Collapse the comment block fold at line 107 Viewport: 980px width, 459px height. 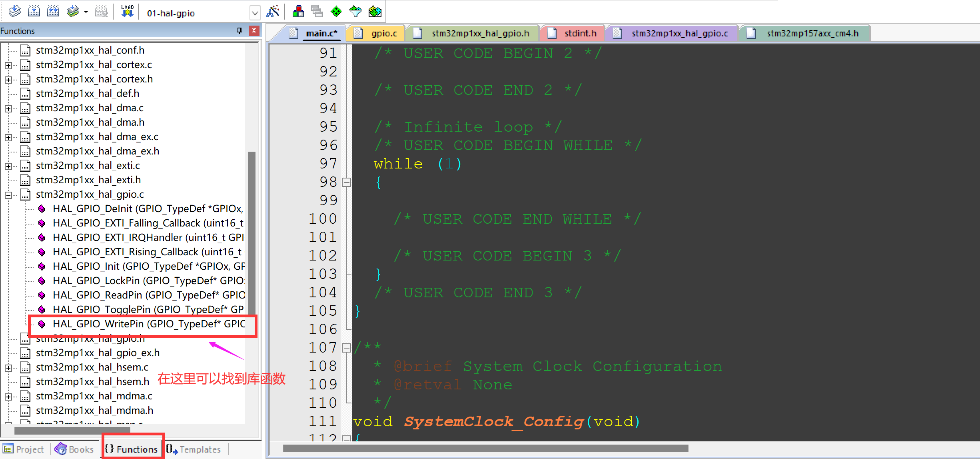pyautogui.click(x=347, y=348)
